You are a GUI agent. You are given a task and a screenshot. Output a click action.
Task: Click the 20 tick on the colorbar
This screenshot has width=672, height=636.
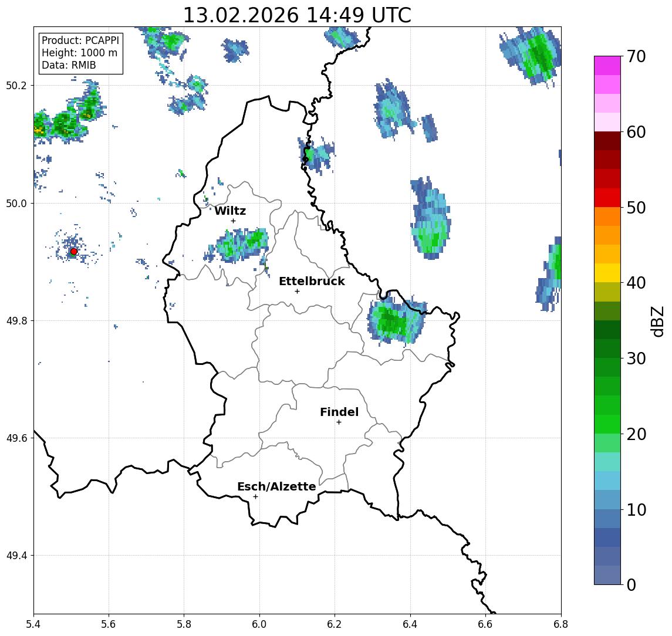tap(636, 434)
